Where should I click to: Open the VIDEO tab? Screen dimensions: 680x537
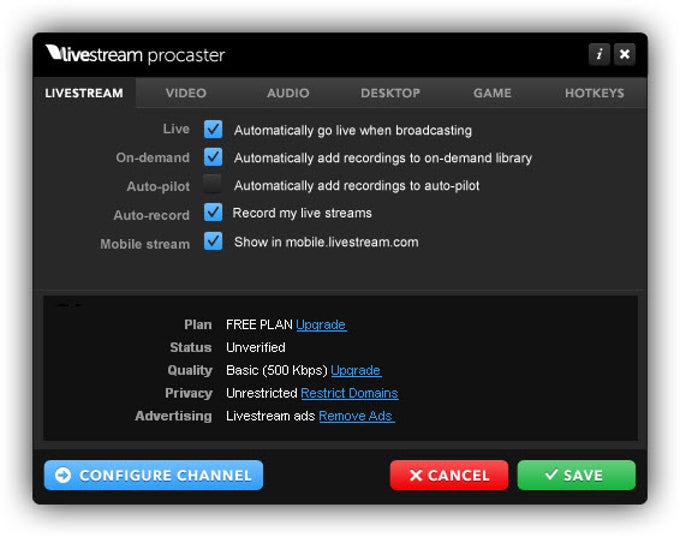(x=186, y=93)
